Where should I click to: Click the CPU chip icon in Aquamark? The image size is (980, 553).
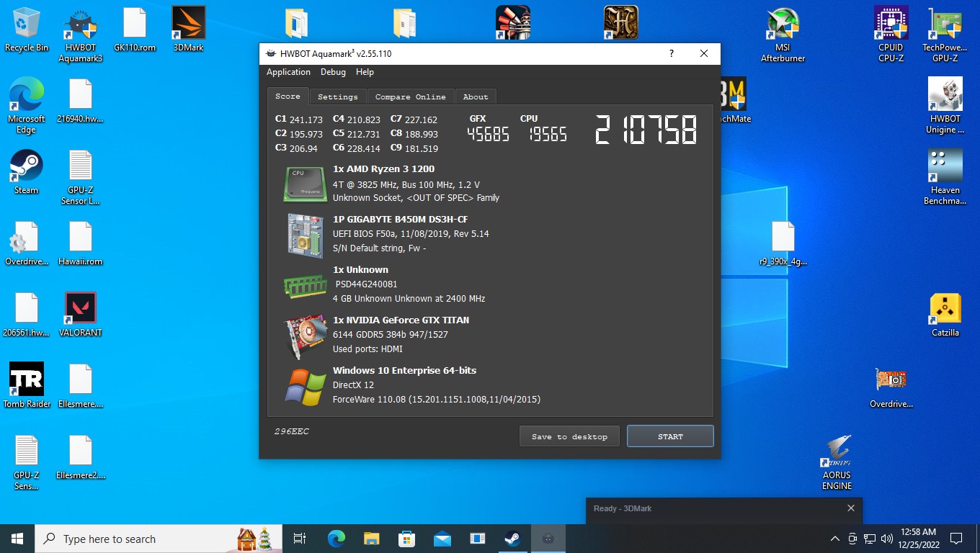(305, 183)
